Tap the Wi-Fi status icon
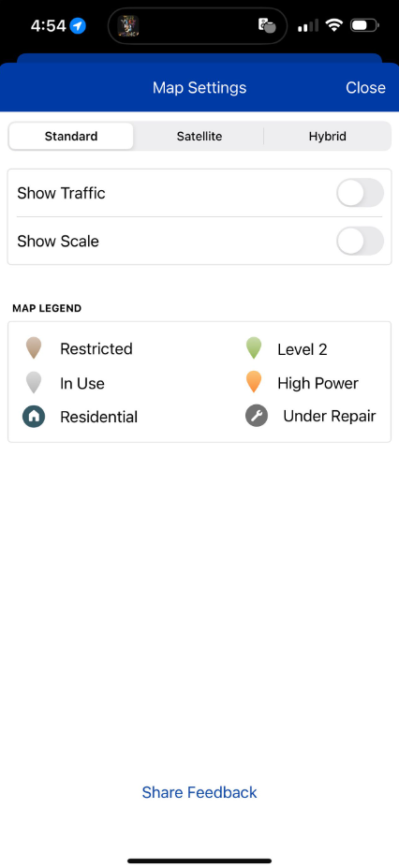Image resolution: width=399 pixels, height=868 pixels. (x=333, y=25)
